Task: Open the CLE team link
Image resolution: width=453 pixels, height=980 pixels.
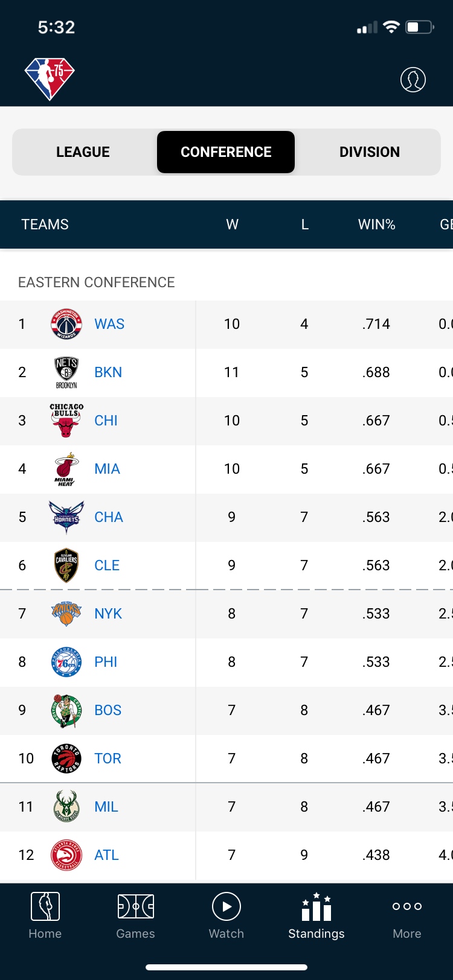Action: click(x=107, y=565)
